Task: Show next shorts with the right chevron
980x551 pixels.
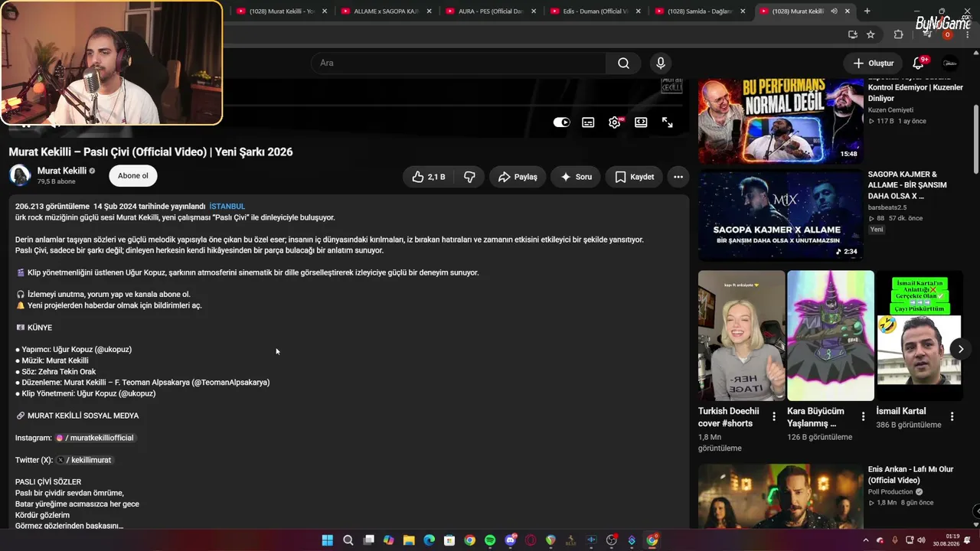Action: click(x=961, y=349)
